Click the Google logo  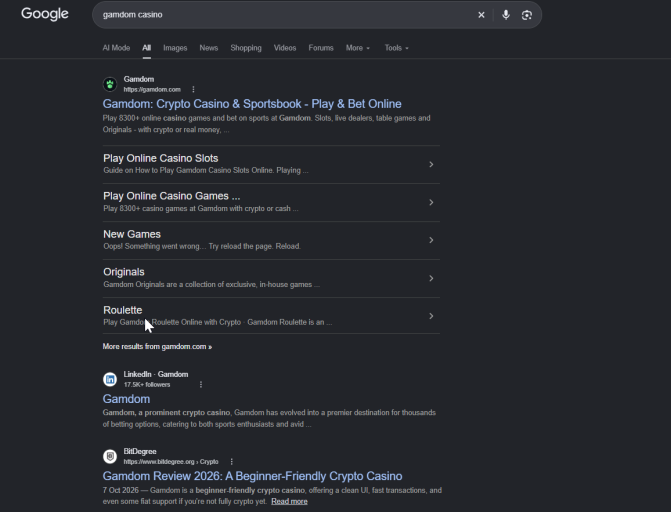point(45,14)
